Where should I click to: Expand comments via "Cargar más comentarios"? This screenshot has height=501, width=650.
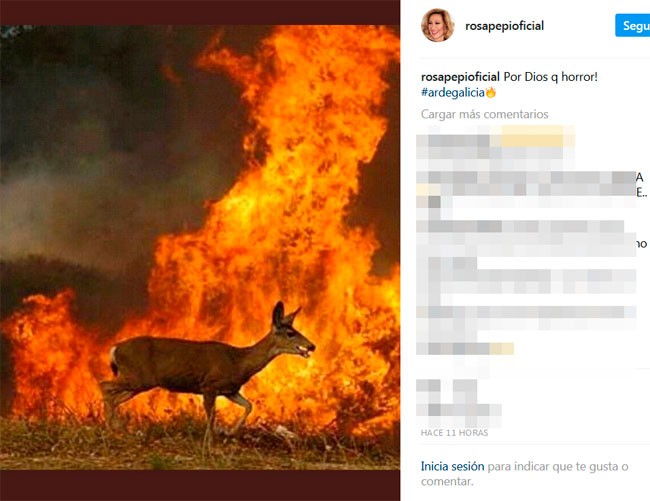(x=485, y=114)
